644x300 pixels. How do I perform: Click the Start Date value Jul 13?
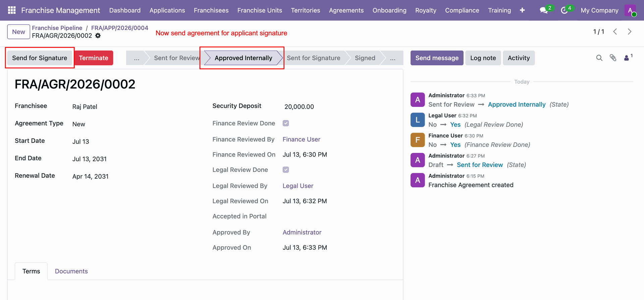pyautogui.click(x=80, y=141)
